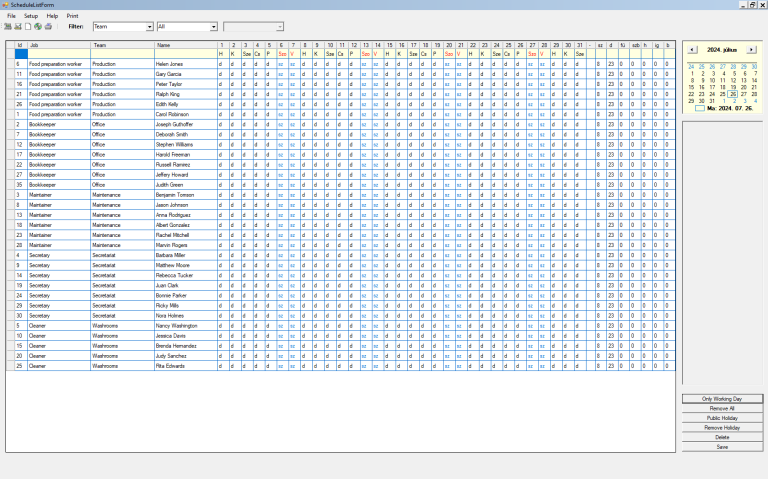Screen dimensions: 768x479
Task: Click the Only Working Day button
Action: pos(722,398)
